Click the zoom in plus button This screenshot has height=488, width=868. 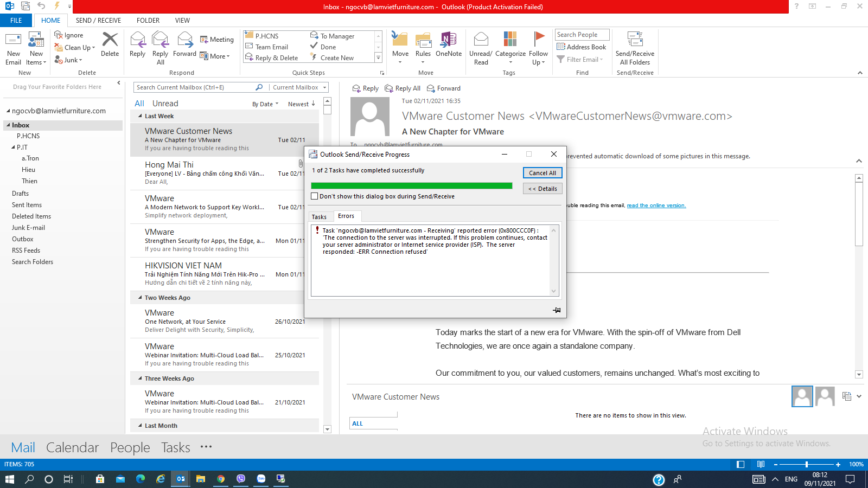point(838,464)
